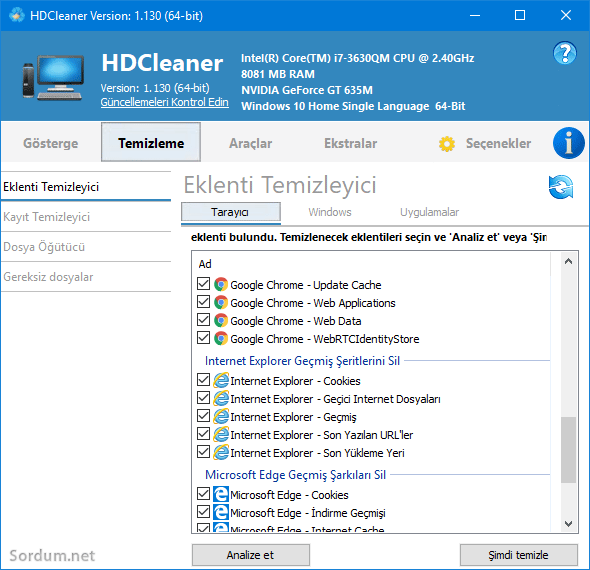This screenshot has width=590, height=570.
Task: Click the Analize et button
Action: (x=251, y=555)
